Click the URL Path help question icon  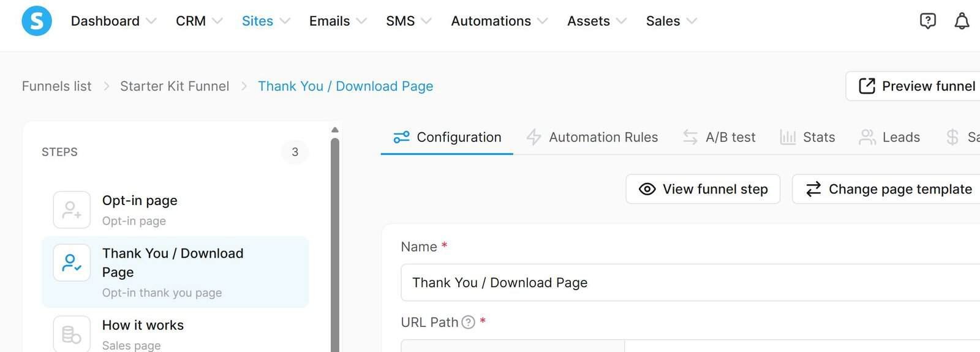[x=468, y=322]
